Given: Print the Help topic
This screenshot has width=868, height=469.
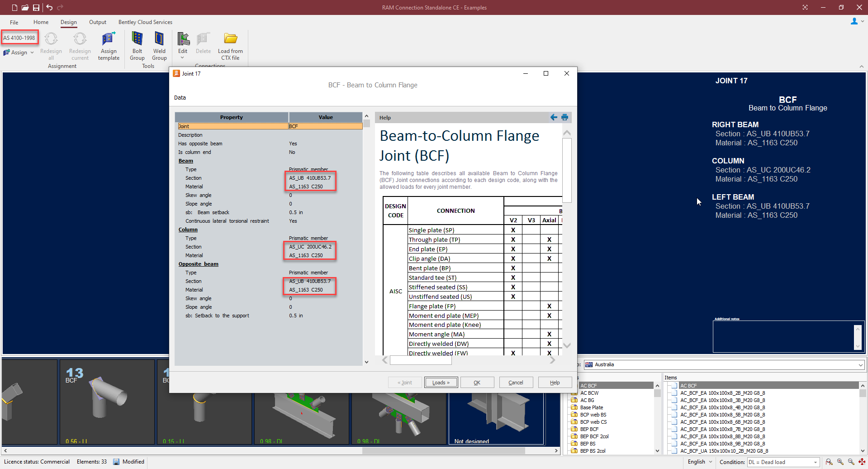Looking at the screenshot, I should coord(564,117).
